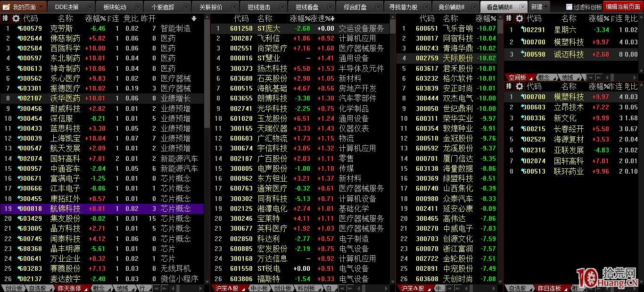Click the 涨速% sort arrow in the second panel
This screenshot has width=644, height=292.
332,18
